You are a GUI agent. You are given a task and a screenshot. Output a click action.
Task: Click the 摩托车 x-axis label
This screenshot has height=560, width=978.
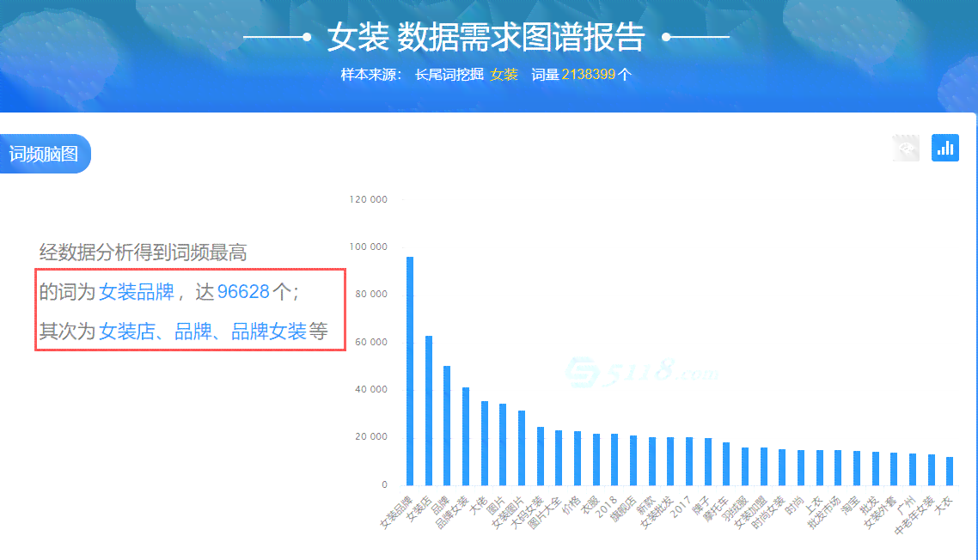click(715, 508)
